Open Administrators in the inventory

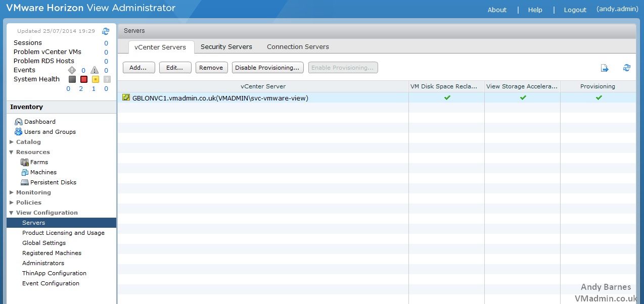tap(43, 263)
